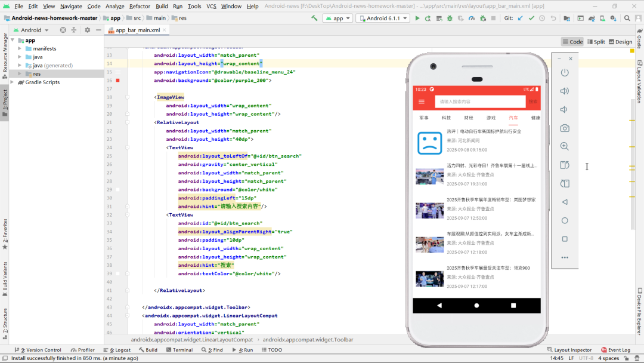Open the SDK Manager icon

[x=613, y=18]
